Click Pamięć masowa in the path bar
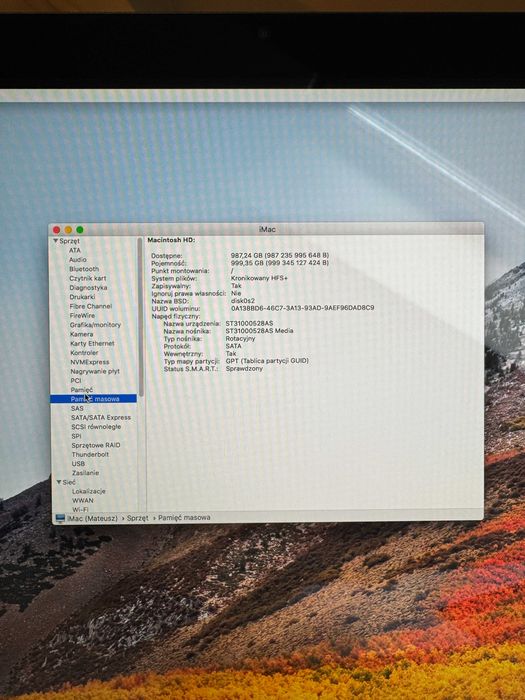525x700 pixels. tap(184, 517)
